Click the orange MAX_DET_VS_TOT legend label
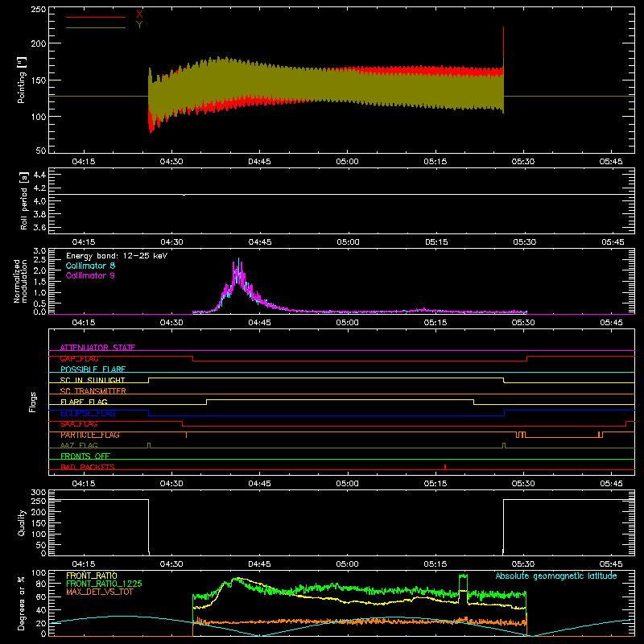Viewport: 644px width, 644px height. [100, 592]
